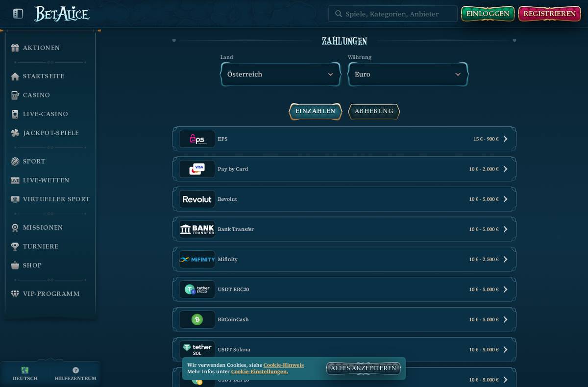Open Live-Wetten from the sidebar

pyautogui.click(x=46, y=180)
